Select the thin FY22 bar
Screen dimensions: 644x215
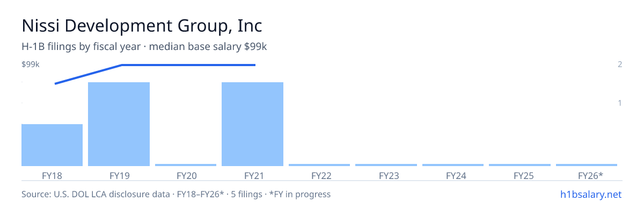tap(319, 165)
